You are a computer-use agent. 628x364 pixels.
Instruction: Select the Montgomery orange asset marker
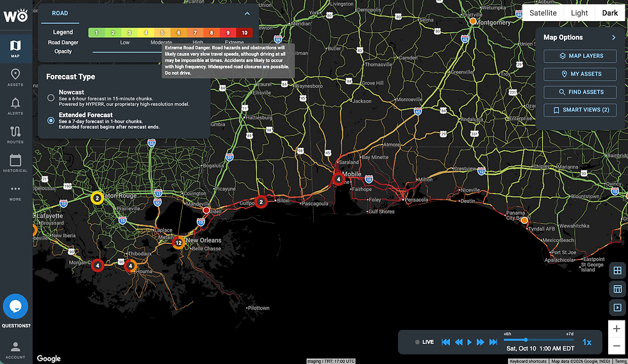pyautogui.click(x=473, y=21)
